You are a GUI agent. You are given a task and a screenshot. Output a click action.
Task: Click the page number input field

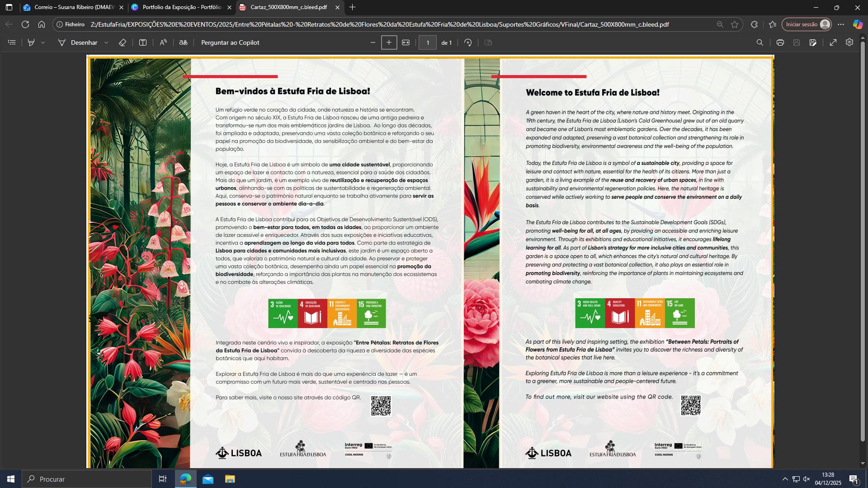pos(427,42)
